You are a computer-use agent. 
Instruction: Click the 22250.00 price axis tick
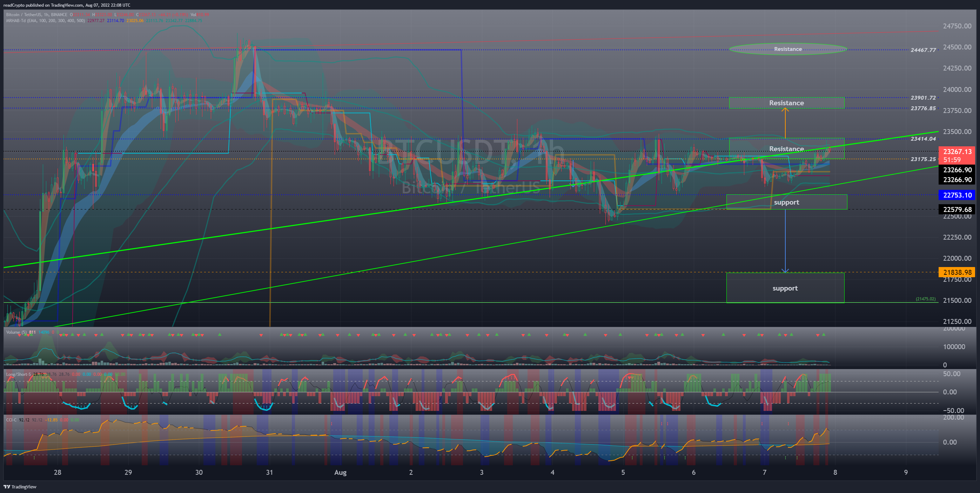[957, 237]
